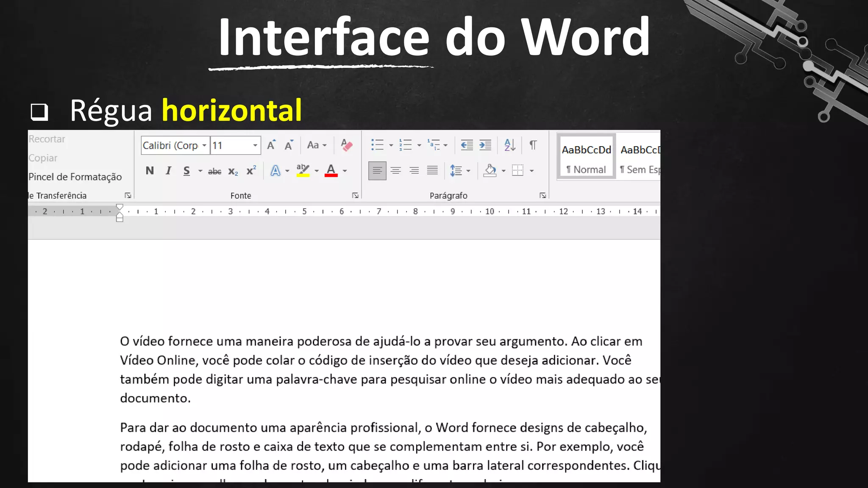Apply Numbering list icon
868x488 pixels.
click(x=405, y=145)
